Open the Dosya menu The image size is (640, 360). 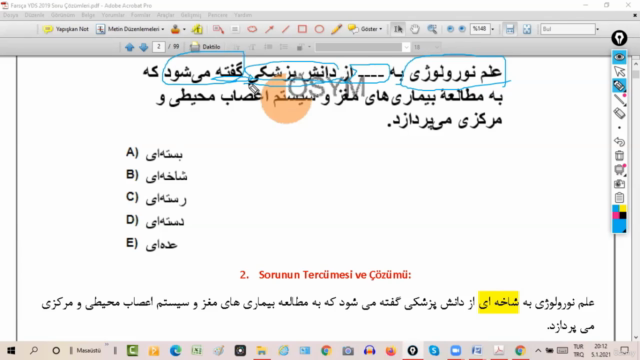click(10, 15)
